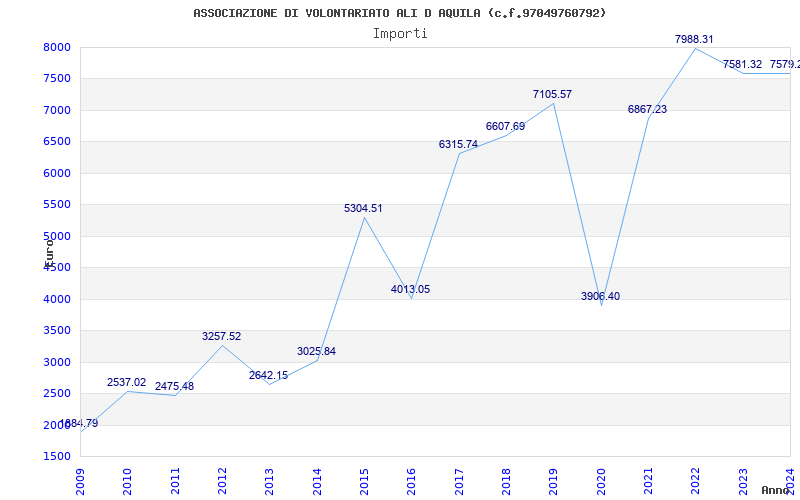Click the 6867.23 data label
This screenshot has width=800, height=500.
647,109
